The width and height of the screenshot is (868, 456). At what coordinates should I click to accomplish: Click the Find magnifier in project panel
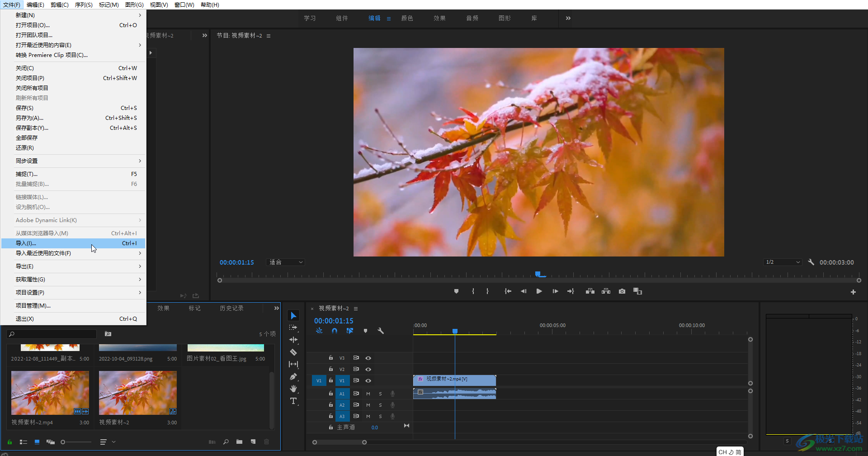(226, 442)
